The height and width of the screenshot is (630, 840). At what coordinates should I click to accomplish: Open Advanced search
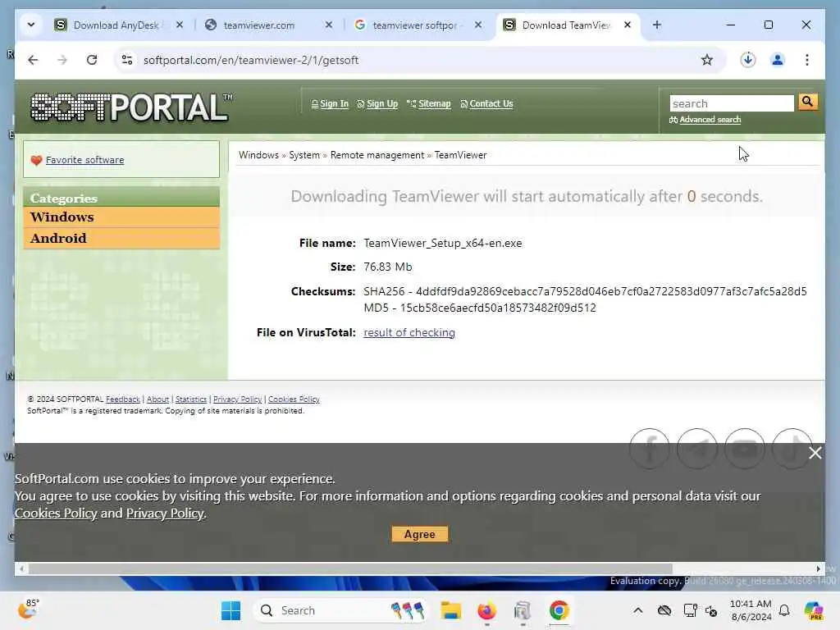(x=710, y=120)
